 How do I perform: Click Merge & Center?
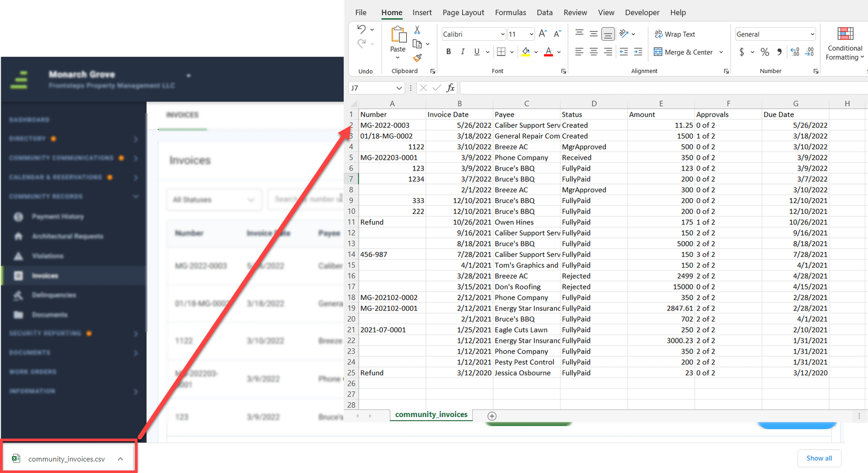pyautogui.click(x=684, y=52)
